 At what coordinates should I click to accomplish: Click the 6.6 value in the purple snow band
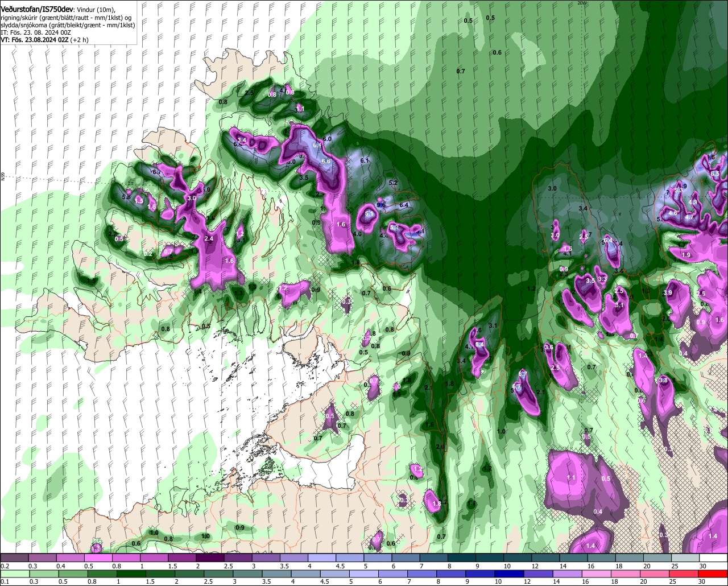[326, 162]
